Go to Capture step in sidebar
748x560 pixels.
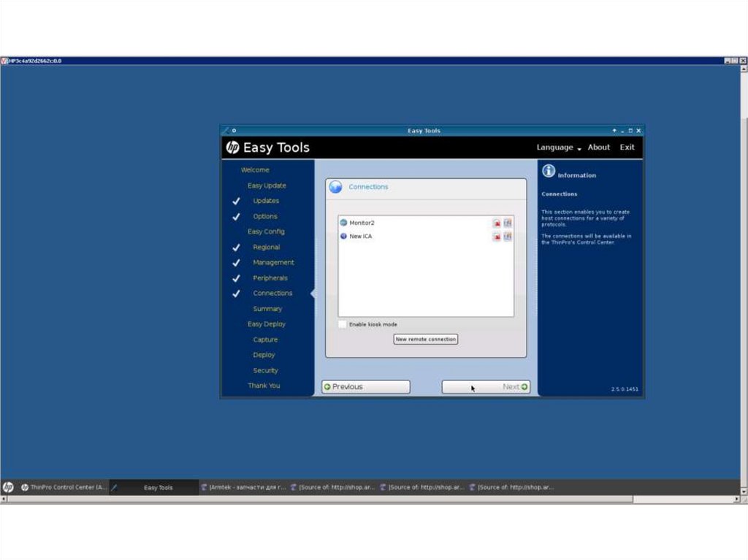point(265,340)
